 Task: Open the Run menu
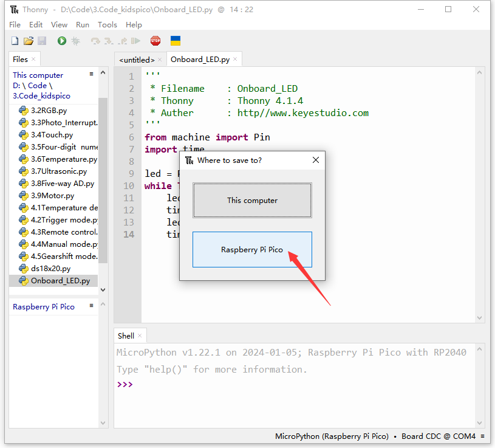(83, 25)
